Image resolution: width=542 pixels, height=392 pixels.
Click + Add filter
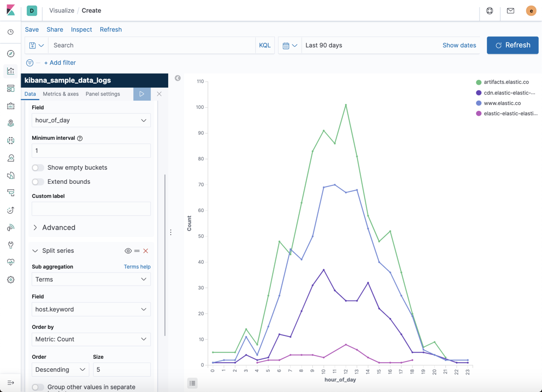pos(60,63)
